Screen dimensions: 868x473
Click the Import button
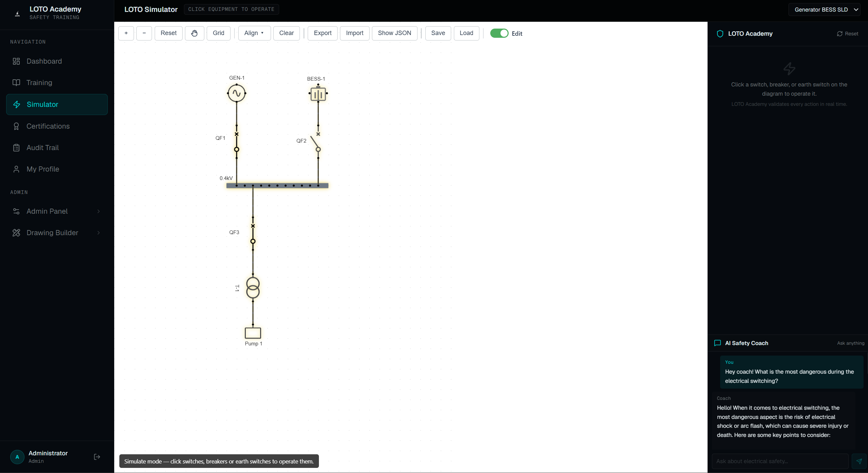(x=355, y=33)
